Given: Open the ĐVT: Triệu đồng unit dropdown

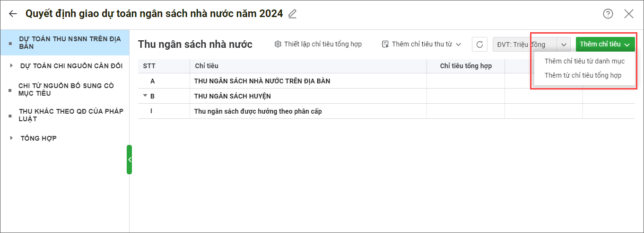Looking at the screenshot, I should pos(563,45).
